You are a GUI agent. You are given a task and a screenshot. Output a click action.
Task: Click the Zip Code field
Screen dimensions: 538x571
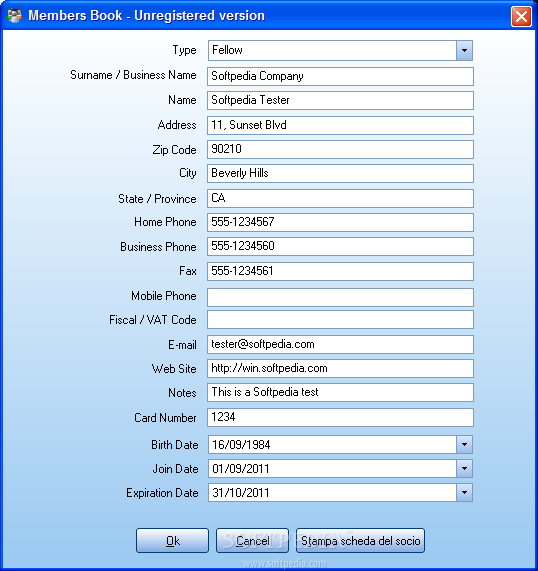[x=340, y=149]
